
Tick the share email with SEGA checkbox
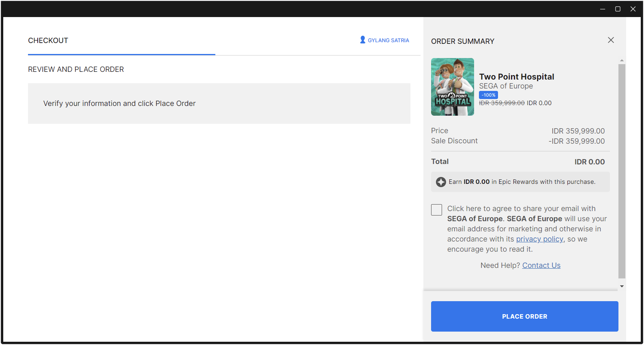pos(436,210)
